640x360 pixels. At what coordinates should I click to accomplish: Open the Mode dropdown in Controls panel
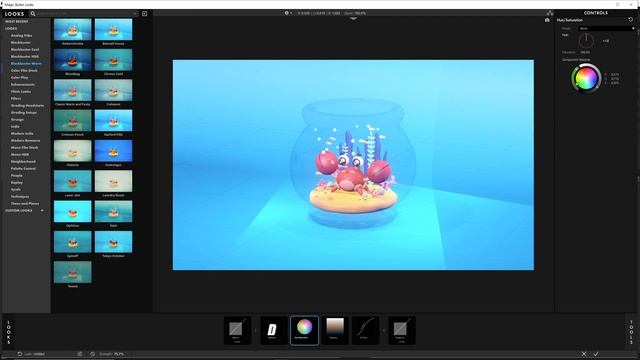pyautogui.click(x=607, y=29)
